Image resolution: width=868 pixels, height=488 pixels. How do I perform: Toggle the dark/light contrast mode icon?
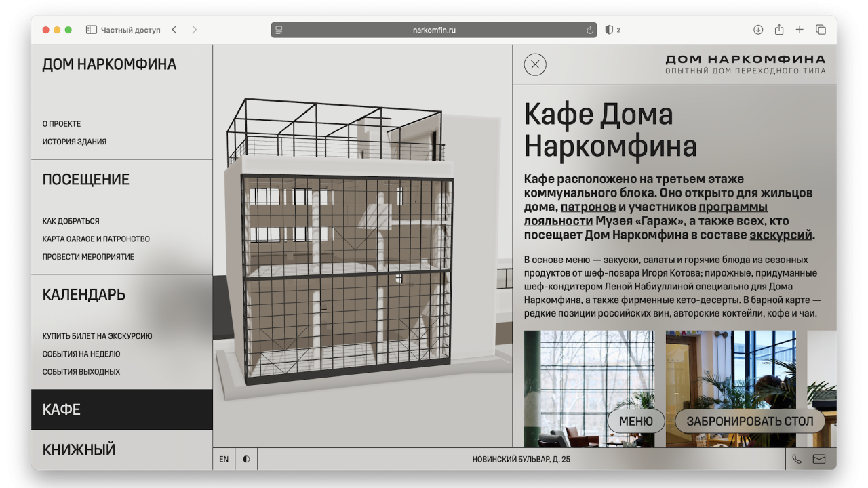click(246, 459)
